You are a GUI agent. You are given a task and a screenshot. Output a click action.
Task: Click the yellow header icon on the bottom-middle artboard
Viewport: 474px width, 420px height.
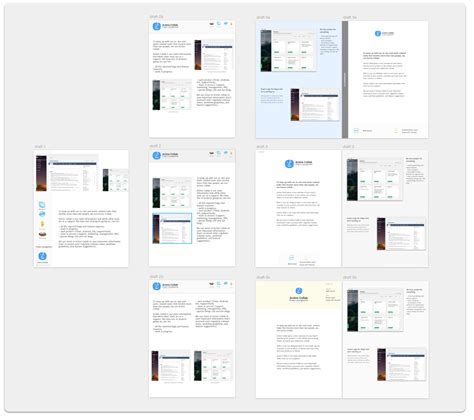231,284
